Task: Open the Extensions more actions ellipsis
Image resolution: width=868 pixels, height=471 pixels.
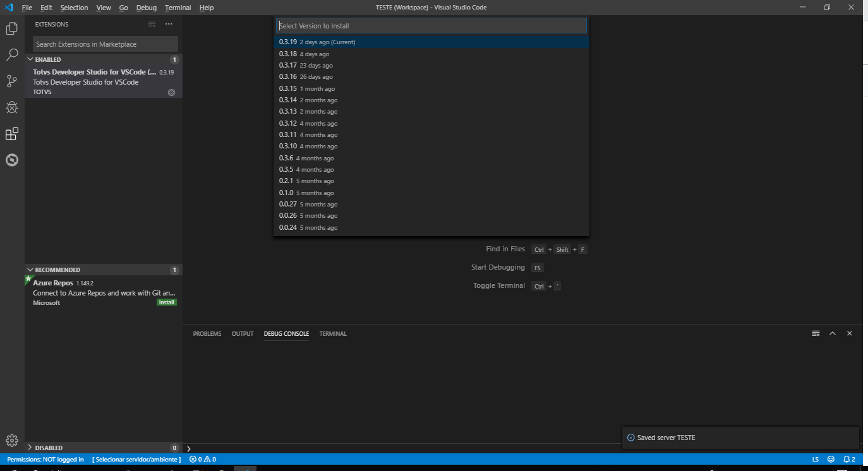Action: (x=169, y=25)
